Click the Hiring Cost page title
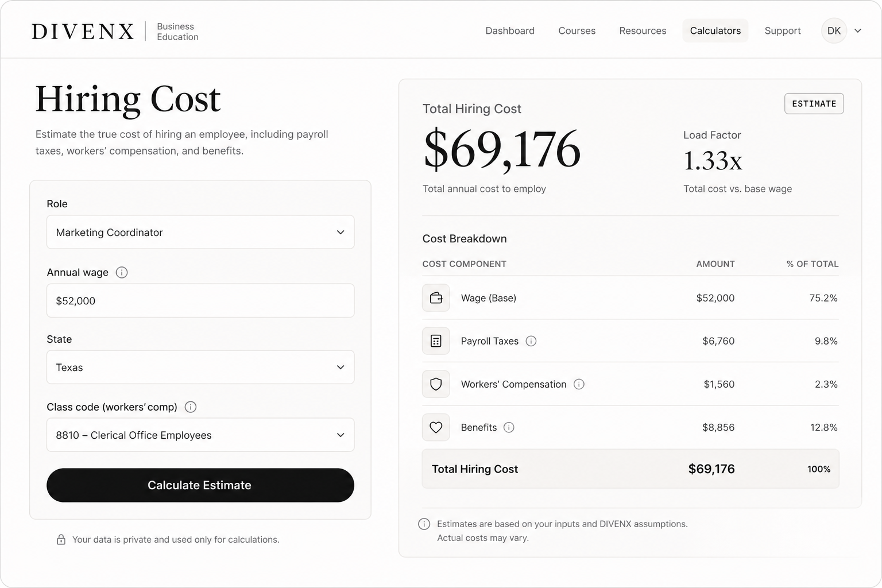Screen dimensions: 882x588 tap(128, 99)
